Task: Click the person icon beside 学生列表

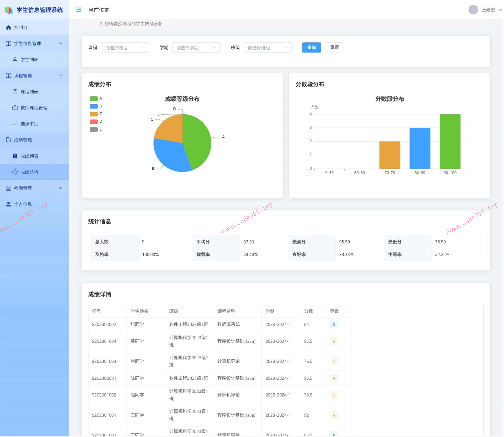Action: point(15,60)
